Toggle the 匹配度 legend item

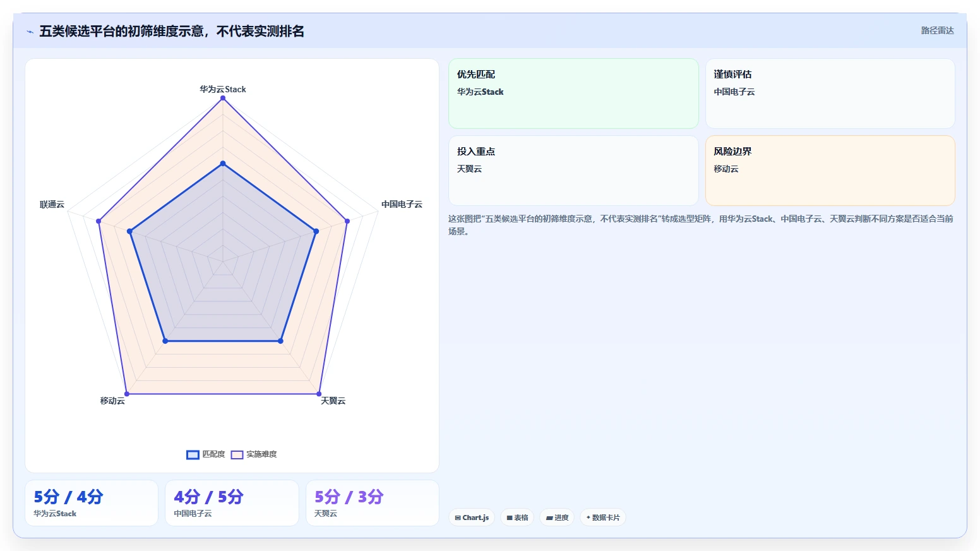pyautogui.click(x=206, y=454)
